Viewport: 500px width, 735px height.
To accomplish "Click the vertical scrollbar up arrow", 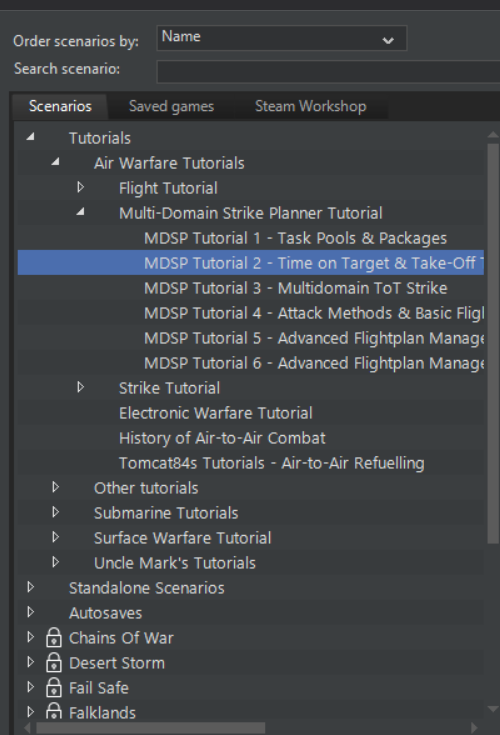I will [x=493, y=135].
